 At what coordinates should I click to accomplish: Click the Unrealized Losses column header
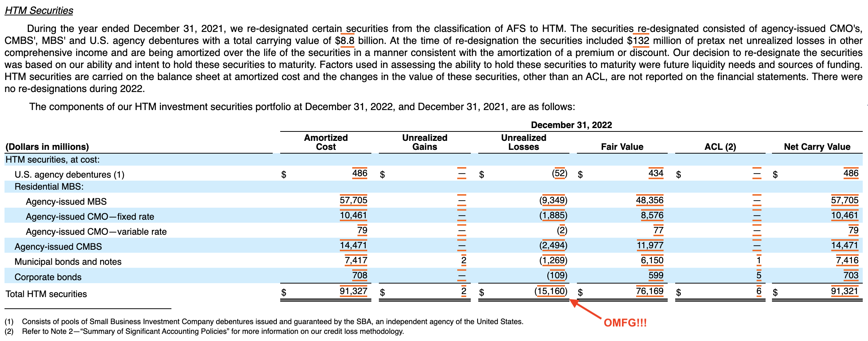point(524,142)
